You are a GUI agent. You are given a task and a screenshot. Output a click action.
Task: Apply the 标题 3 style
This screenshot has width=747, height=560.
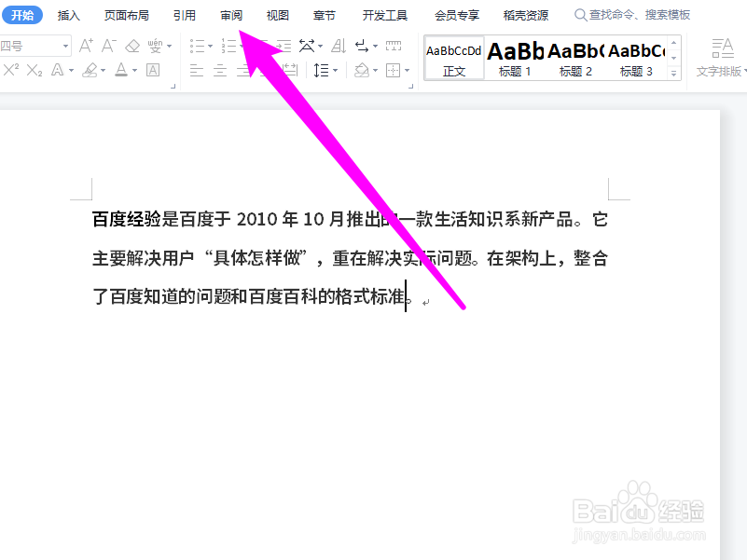click(636, 58)
